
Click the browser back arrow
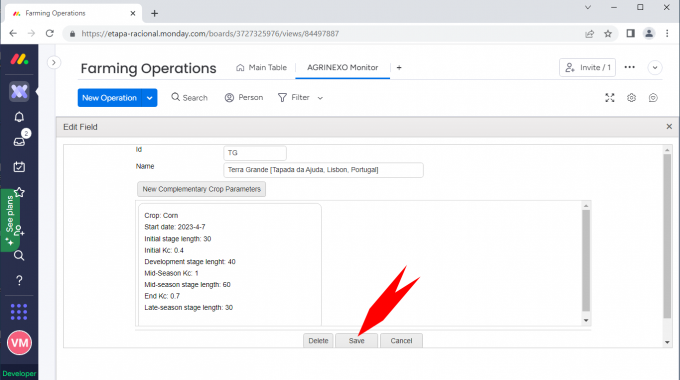(x=13, y=33)
